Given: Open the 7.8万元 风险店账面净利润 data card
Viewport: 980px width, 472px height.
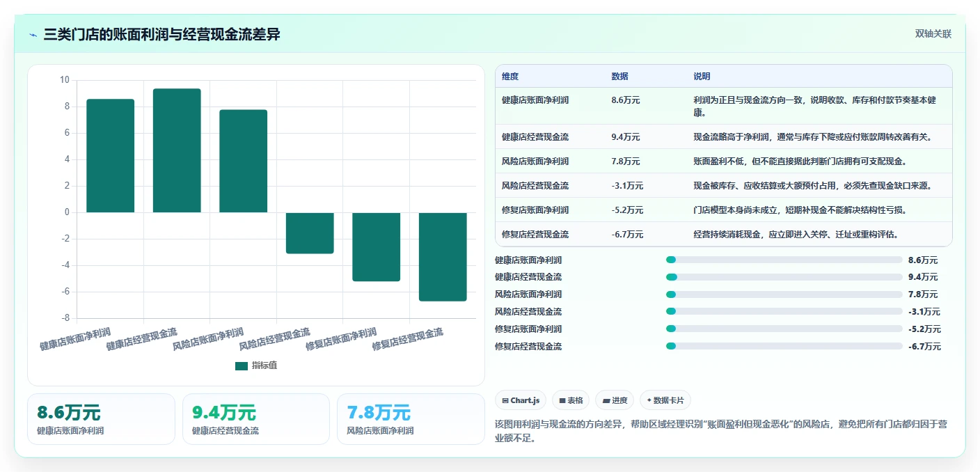Looking at the screenshot, I should (411, 419).
